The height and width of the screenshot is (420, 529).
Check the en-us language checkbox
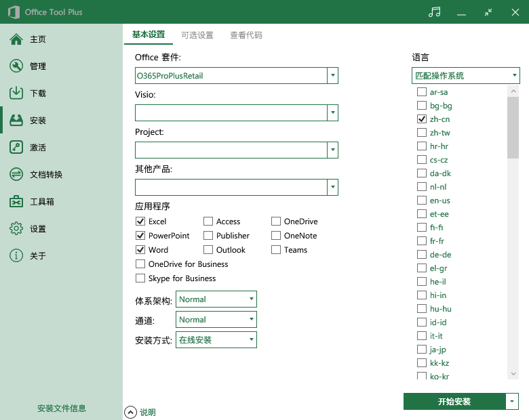tap(422, 201)
